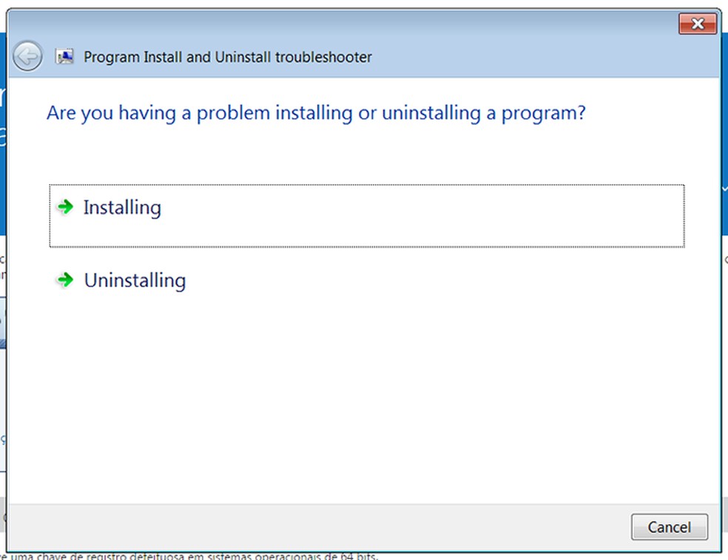Click the partial blue link at the left edge

[2, 439]
